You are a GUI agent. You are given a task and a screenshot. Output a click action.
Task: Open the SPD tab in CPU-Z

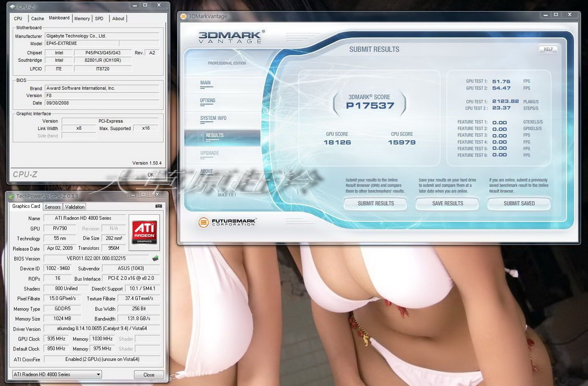pos(99,19)
